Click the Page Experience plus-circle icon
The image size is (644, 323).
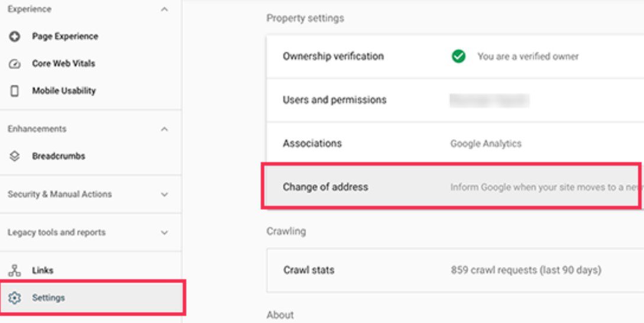pos(15,37)
